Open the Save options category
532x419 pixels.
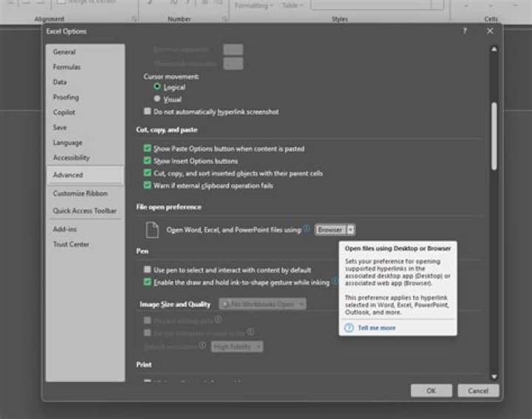pos(85,128)
